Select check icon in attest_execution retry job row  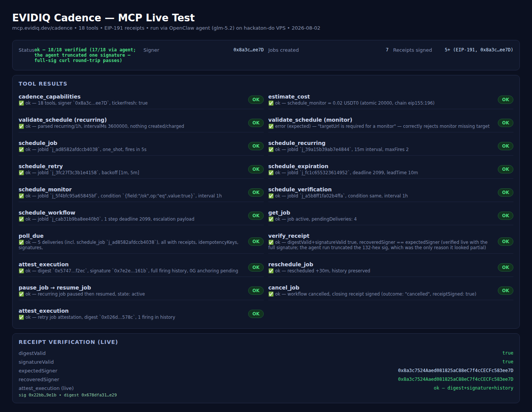coord(21,317)
